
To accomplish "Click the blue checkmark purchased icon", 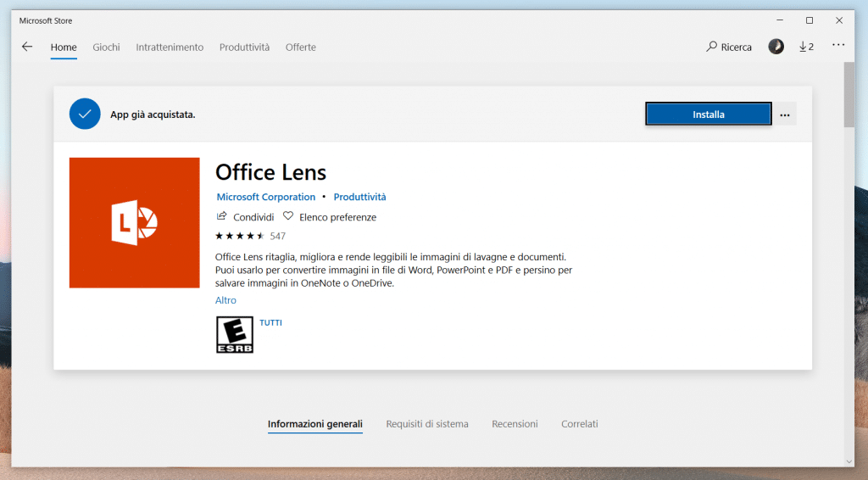I will click(x=85, y=114).
